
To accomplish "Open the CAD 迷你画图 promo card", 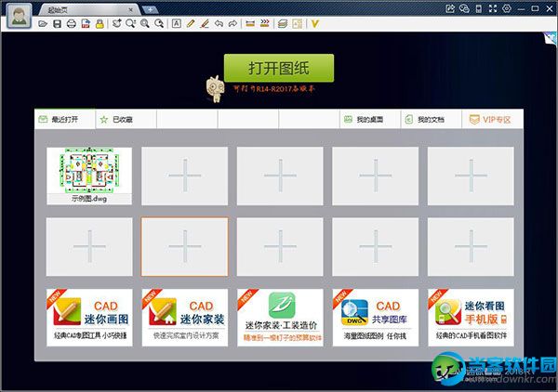I will 89,318.
